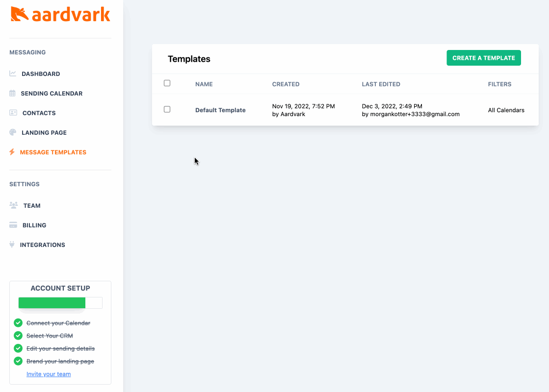Viewport: 549px width, 392px height.
Task: Go to the Billing settings page
Action: tap(34, 225)
